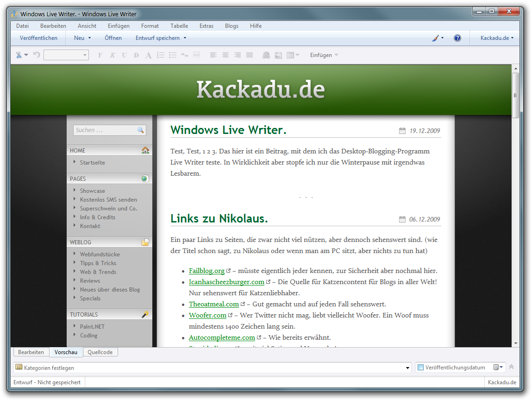Insert a picture via toolbar icon
This screenshot has width=532, height=400.
click(x=278, y=55)
